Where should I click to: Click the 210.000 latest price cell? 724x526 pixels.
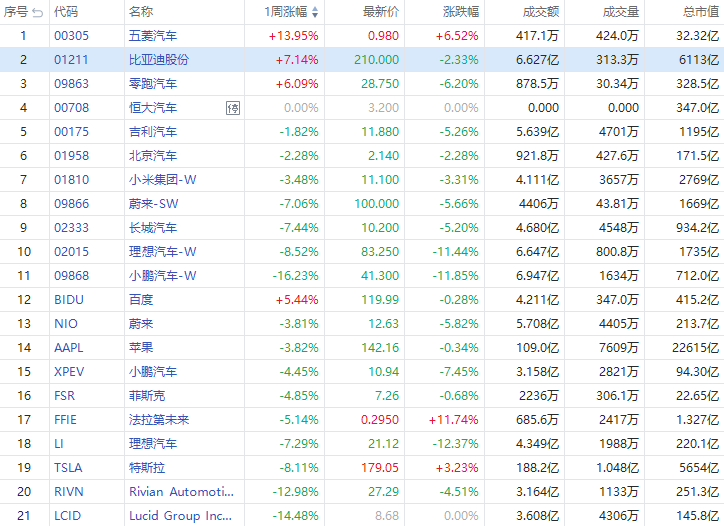[377, 60]
